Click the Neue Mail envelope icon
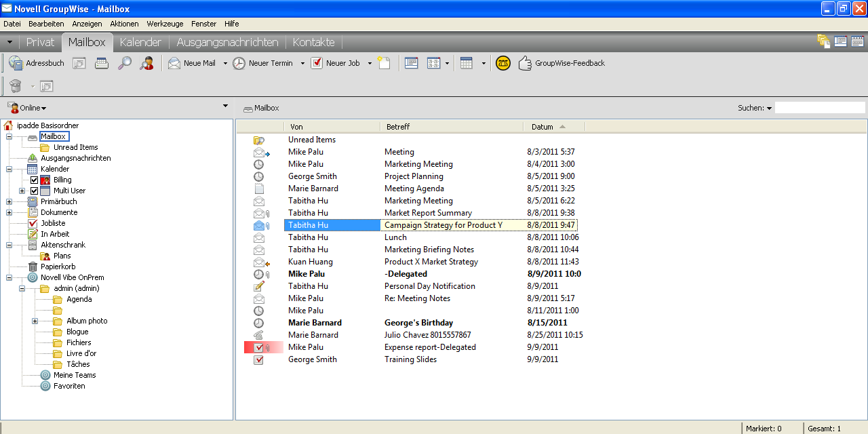The image size is (868, 434). [x=174, y=63]
